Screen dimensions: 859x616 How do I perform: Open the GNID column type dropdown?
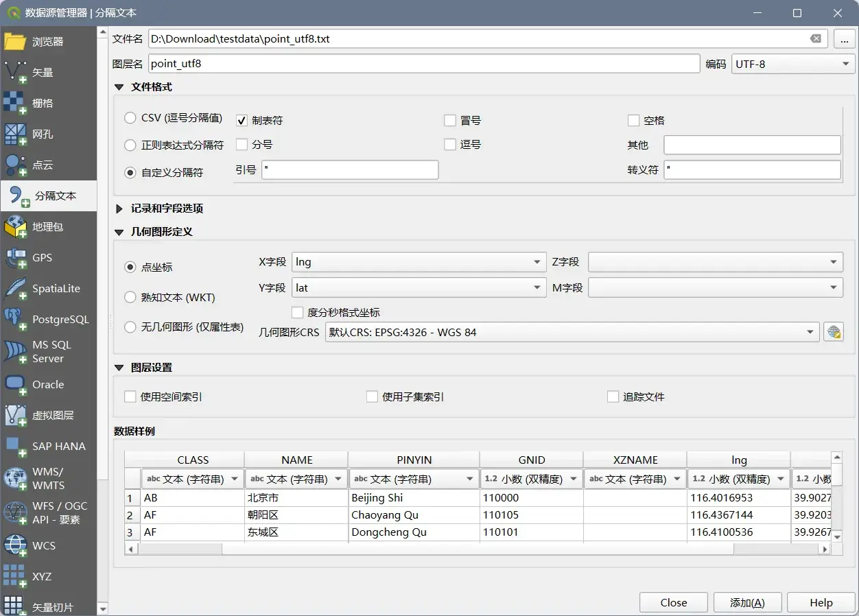tap(531, 479)
